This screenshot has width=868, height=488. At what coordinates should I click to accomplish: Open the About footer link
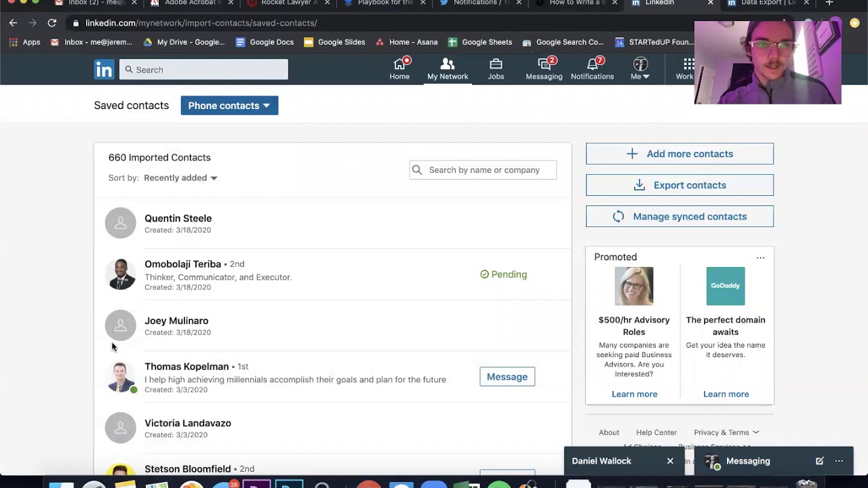coord(609,432)
